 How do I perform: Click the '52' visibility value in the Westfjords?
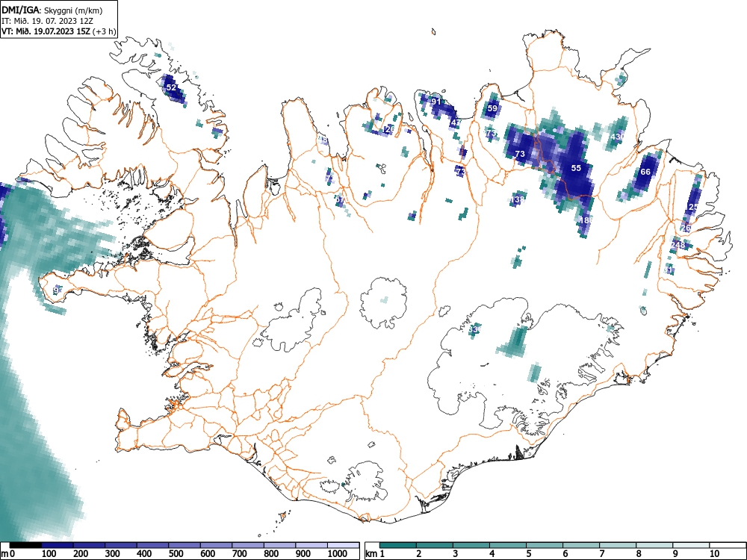(171, 87)
